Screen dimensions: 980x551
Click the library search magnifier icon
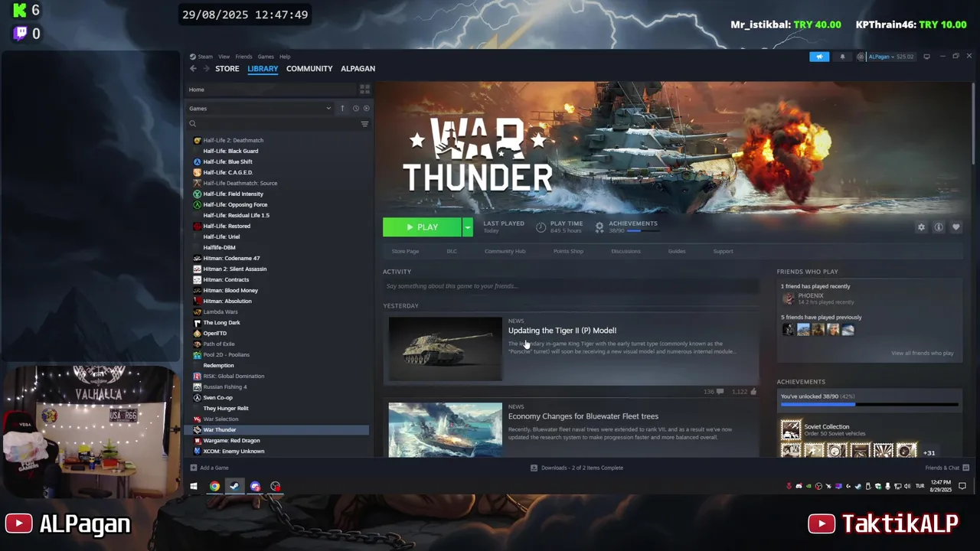193,124
